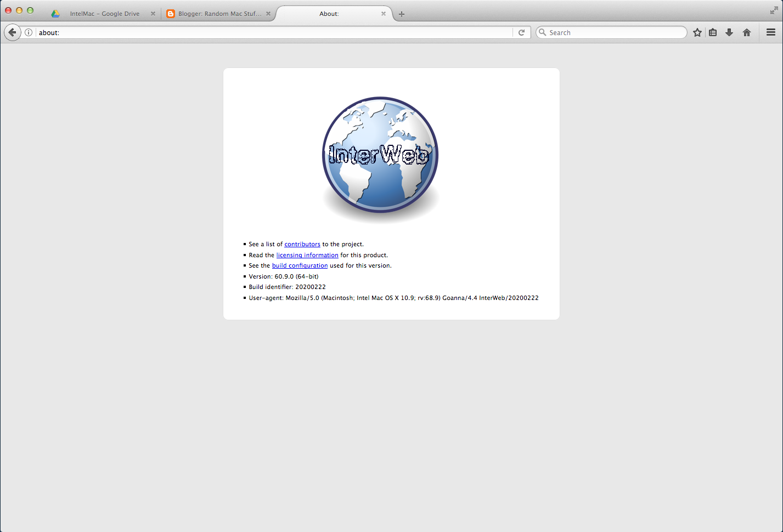Close the IntelMac - Google Drive tab
The image size is (783, 532).
pos(153,14)
